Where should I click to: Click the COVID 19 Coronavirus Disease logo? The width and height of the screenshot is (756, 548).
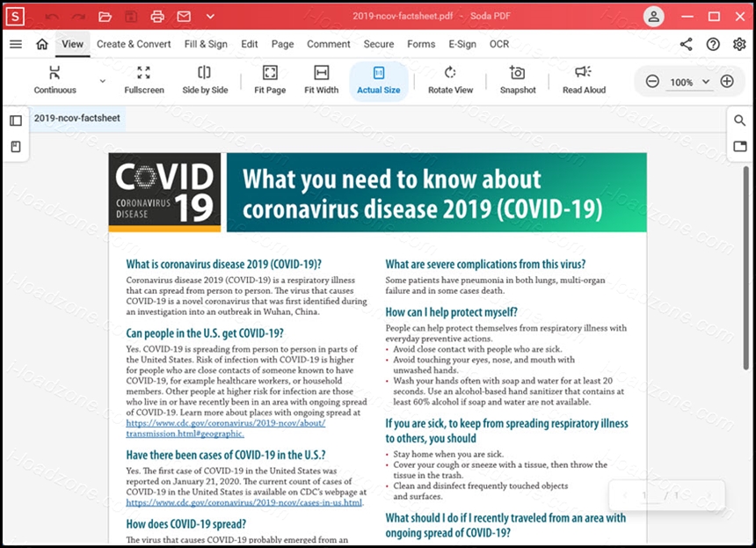[164, 193]
